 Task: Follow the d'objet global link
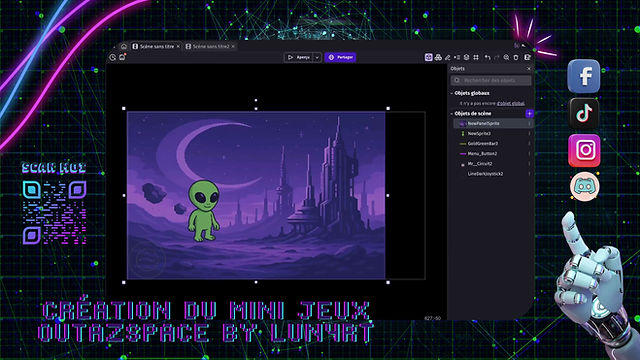pyautogui.click(x=511, y=104)
